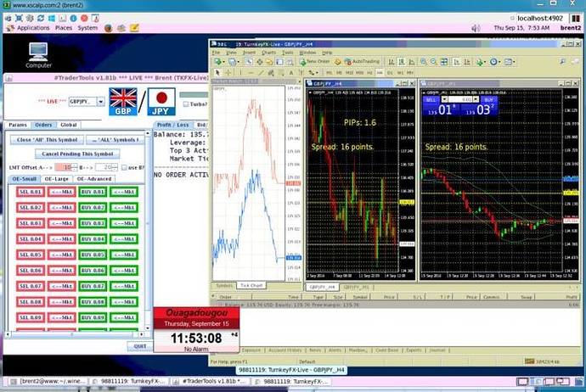Click the Zoom In magnifier icon

click(424, 62)
